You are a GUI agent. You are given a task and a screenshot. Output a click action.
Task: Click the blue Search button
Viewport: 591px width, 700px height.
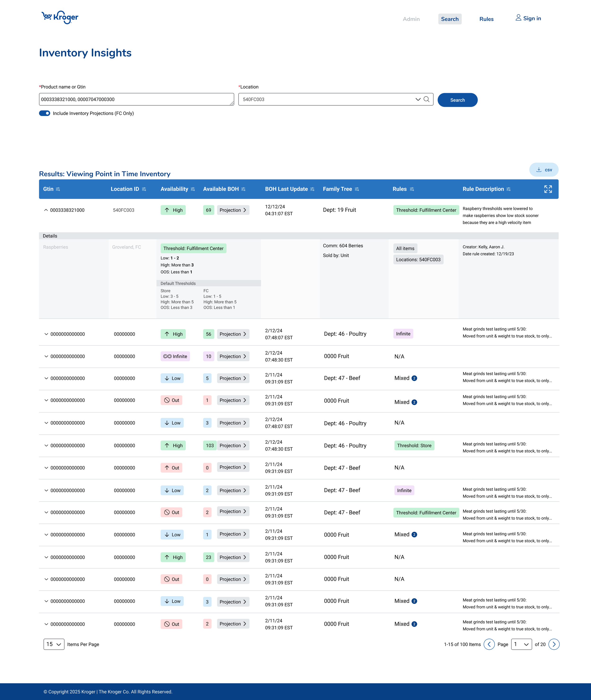[457, 100]
